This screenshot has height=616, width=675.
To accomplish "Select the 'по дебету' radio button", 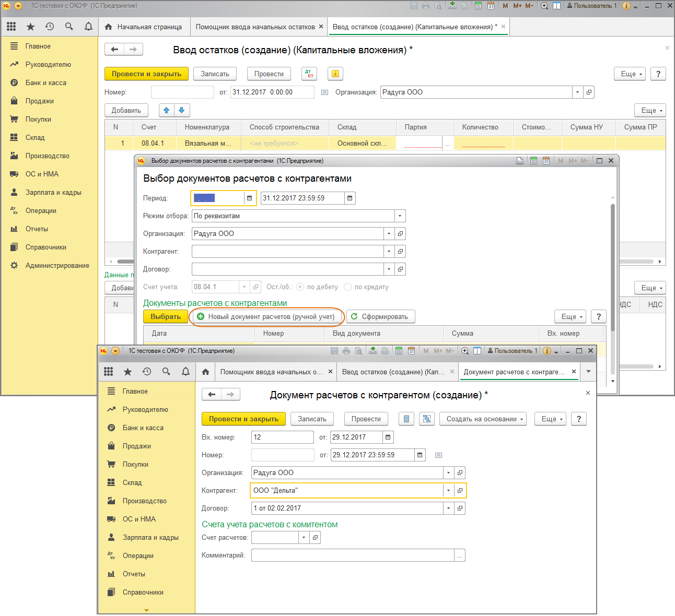I will (300, 287).
